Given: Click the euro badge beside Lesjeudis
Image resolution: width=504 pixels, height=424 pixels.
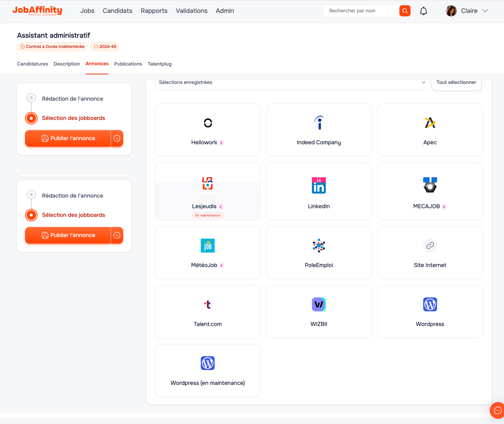Looking at the screenshot, I should pos(221,207).
